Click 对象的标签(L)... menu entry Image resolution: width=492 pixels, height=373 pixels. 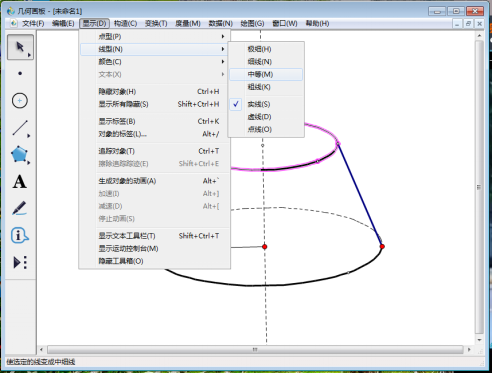coord(155,134)
